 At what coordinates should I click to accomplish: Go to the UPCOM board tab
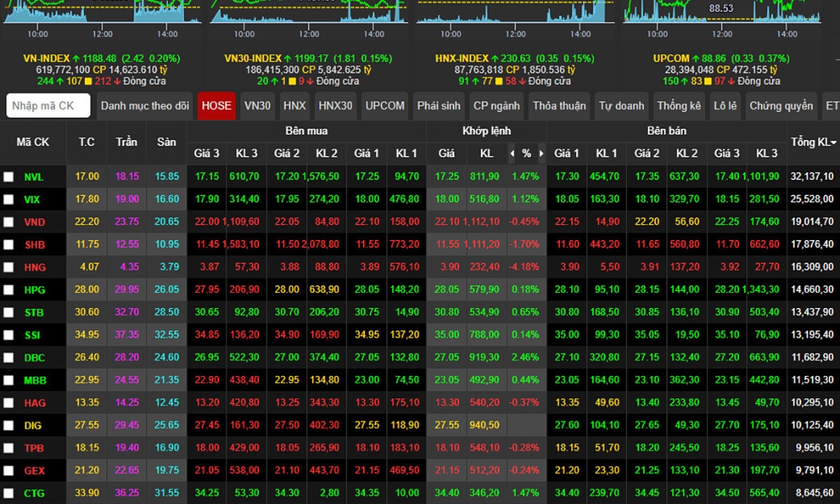pyautogui.click(x=385, y=106)
